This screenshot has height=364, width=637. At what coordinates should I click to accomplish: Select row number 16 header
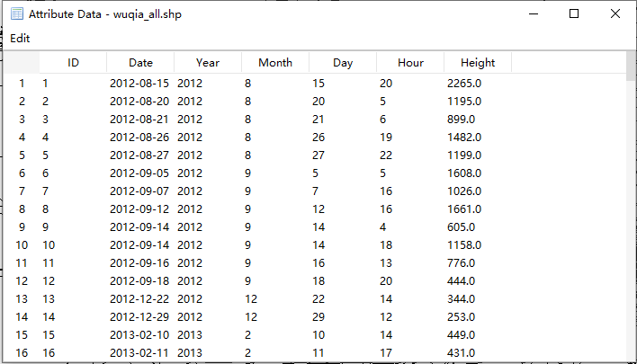[22, 353]
